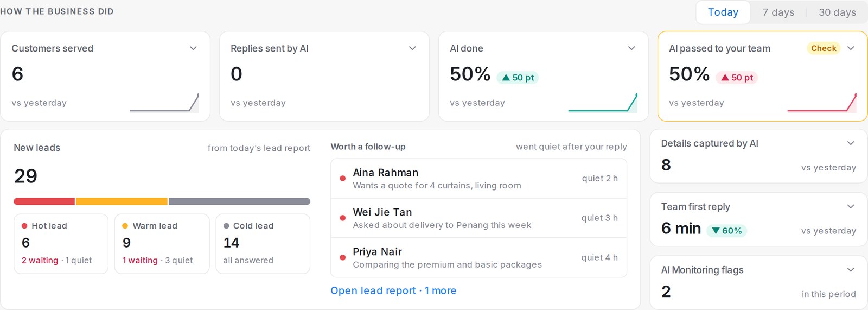The image size is (868, 310).
Task: Open the Hot lead category card
Action: [61, 244]
